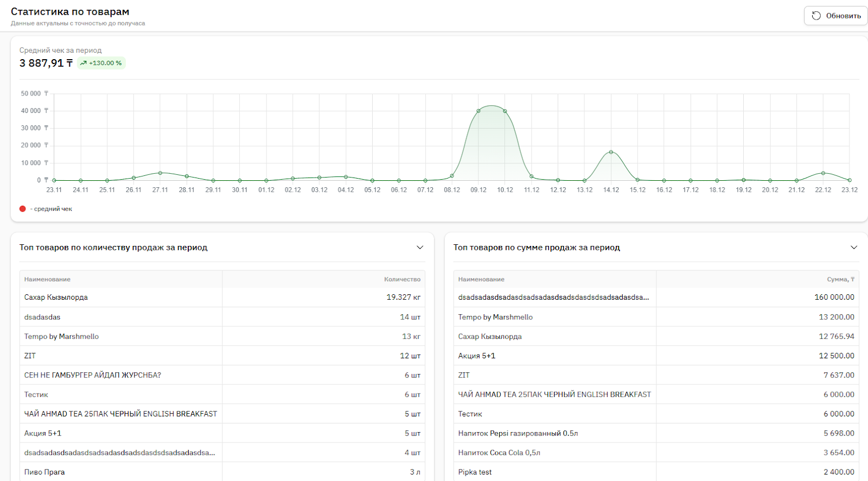The width and height of the screenshot is (868, 481).
Task: Sort by the Сумма, ₸ column header
Action: tap(840, 279)
